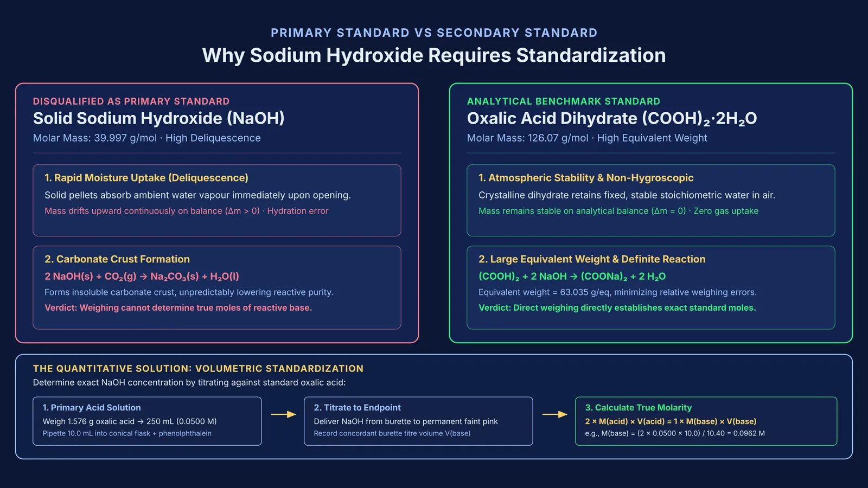This screenshot has width=868, height=488.
Task: Click 'Verdict: Weighing cannot determine true moles' line
Action: pyautogui.click(x=178, y=308)
